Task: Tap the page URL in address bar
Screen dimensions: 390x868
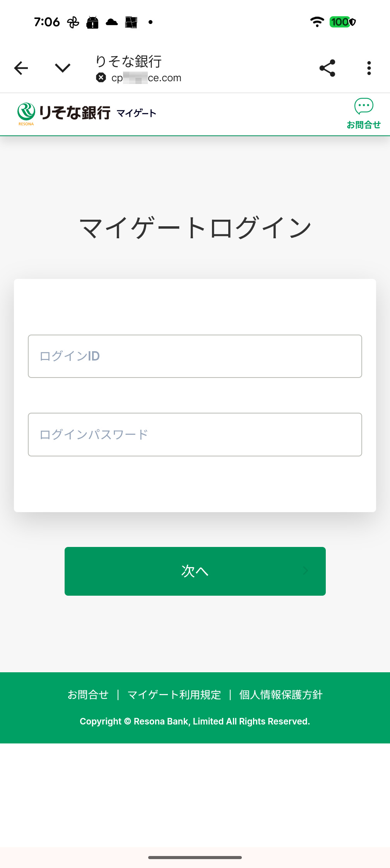Action: 146,78
